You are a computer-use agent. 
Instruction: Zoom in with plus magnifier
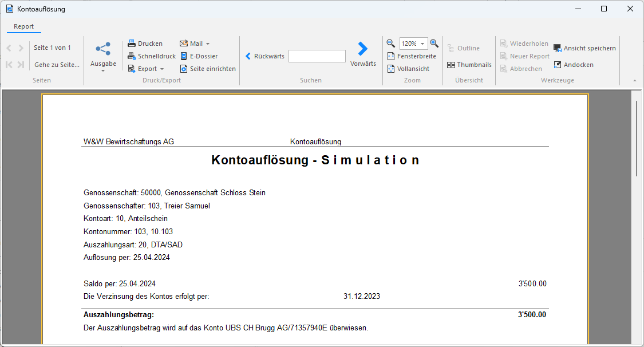tap(434, 43)
